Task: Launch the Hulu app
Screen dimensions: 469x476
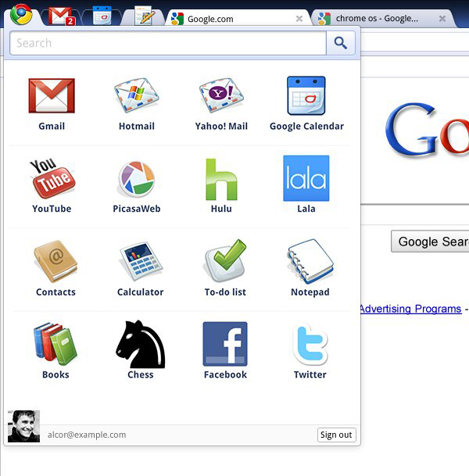Action: [221, 179]
